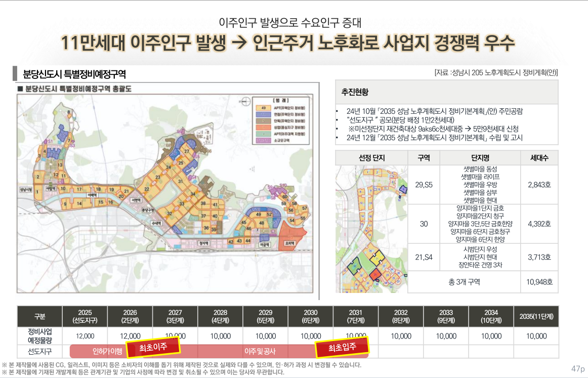Click the 이주및공사 timeline bar label

[260, 351]
